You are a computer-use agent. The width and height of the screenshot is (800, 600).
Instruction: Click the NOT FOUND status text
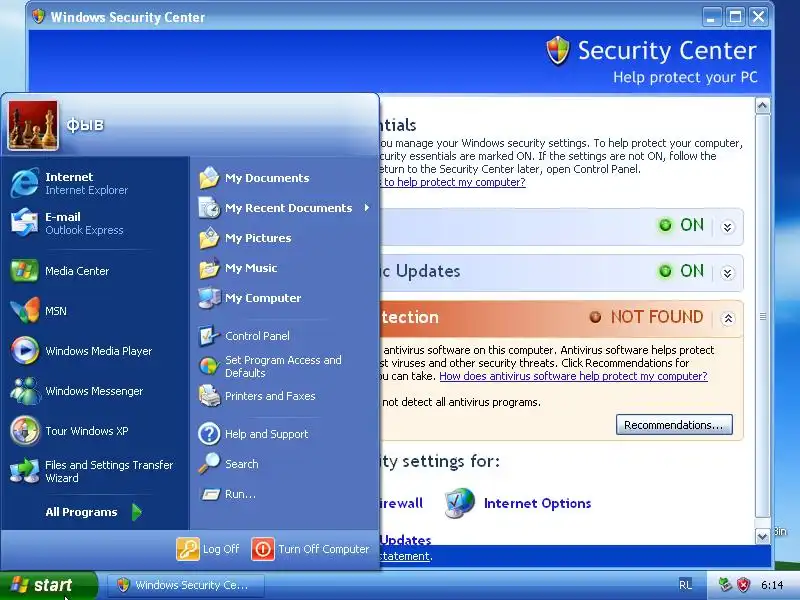coord(657,317)
